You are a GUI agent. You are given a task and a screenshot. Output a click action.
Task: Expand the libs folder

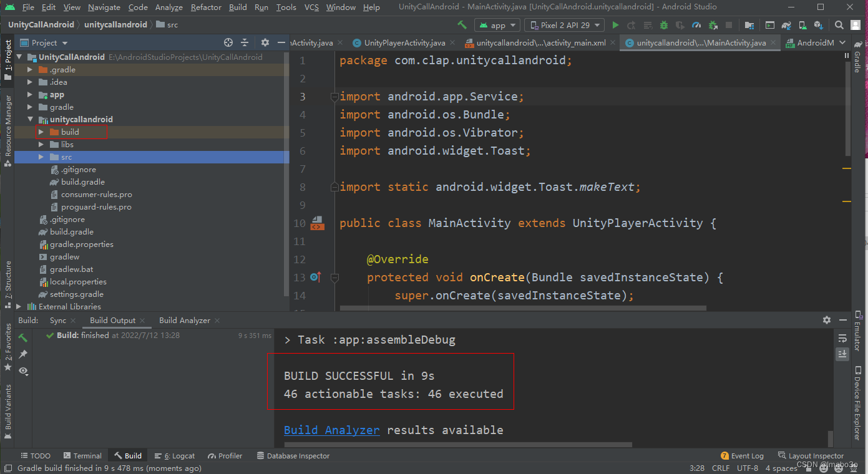(x=41, y=144)
